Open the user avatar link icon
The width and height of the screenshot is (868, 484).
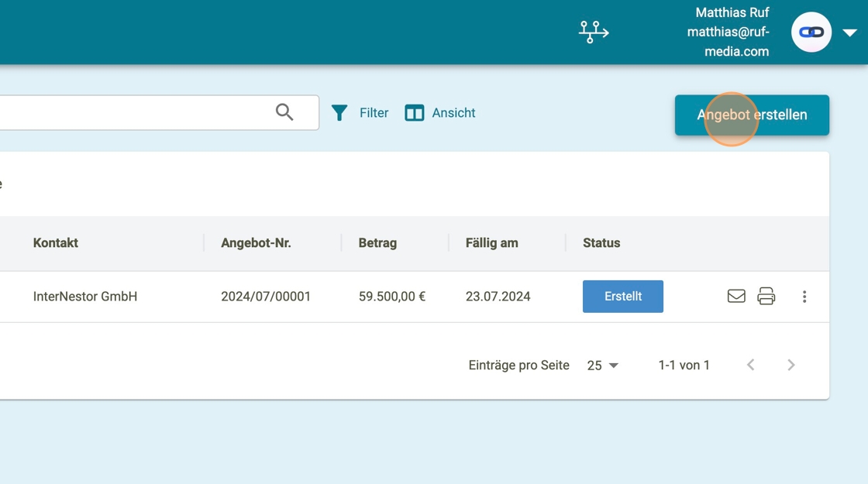click(811, 32)
